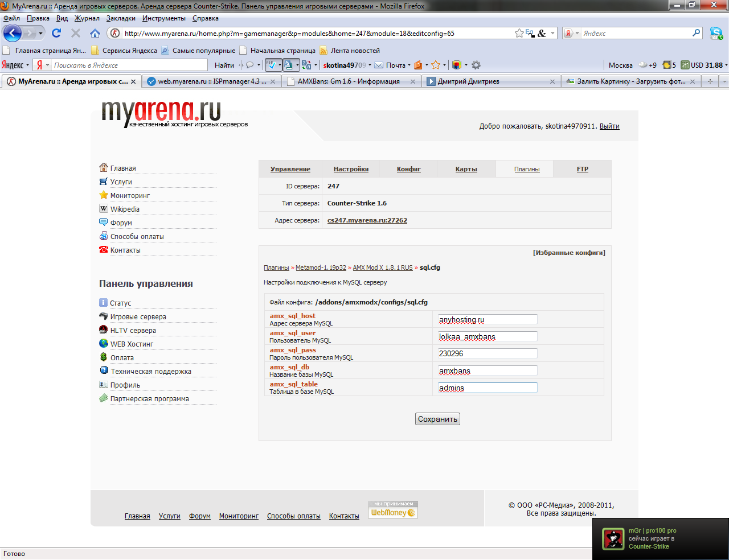Click the amx_sql_user input field
The width and height of the screenshot is (729, 560).
[487, 336]
